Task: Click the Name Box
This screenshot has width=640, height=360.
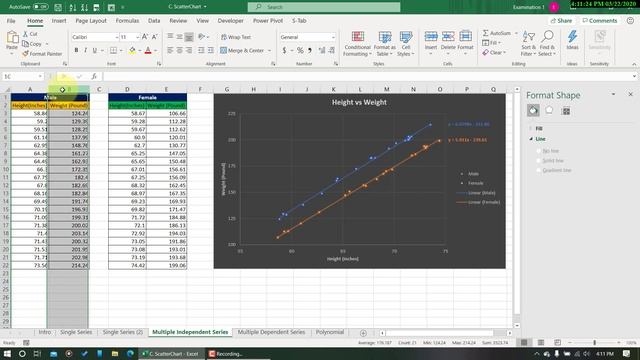Action: pyautogui.click(x=22, y=76)
